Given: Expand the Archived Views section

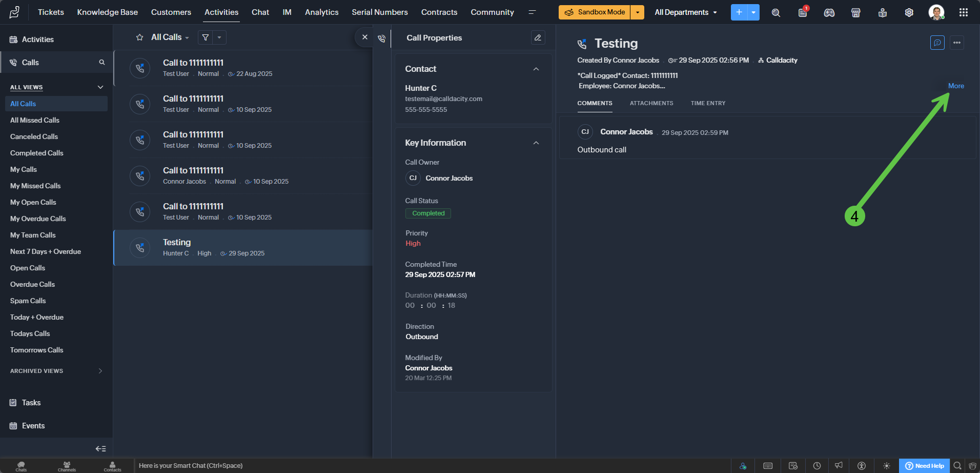Looking at the screenshot, I should (100, 371).
